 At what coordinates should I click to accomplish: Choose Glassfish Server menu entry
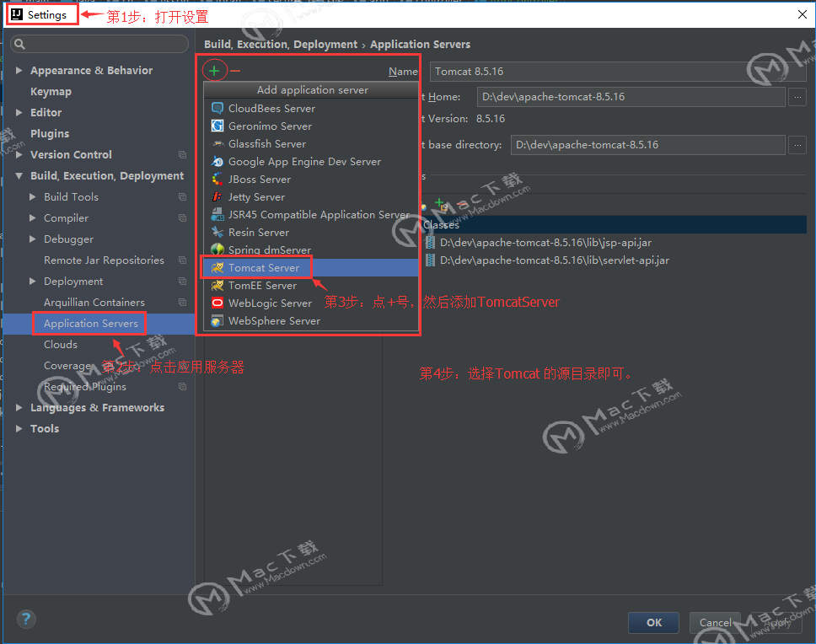(x=311, y=144)
